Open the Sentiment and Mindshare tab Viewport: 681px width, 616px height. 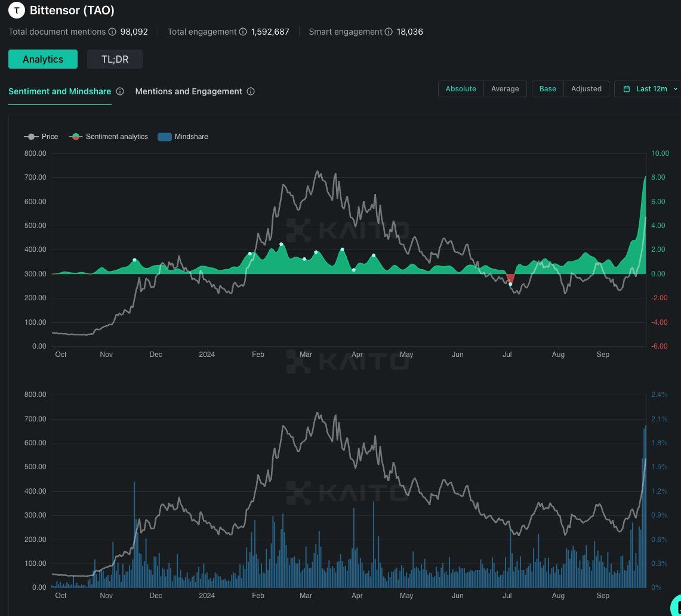[x=60, y=91]
